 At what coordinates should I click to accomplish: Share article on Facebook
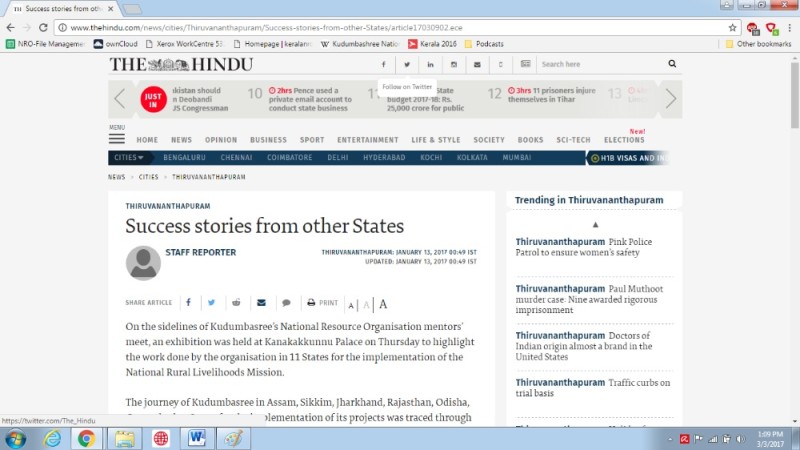(x=188, y=303)
